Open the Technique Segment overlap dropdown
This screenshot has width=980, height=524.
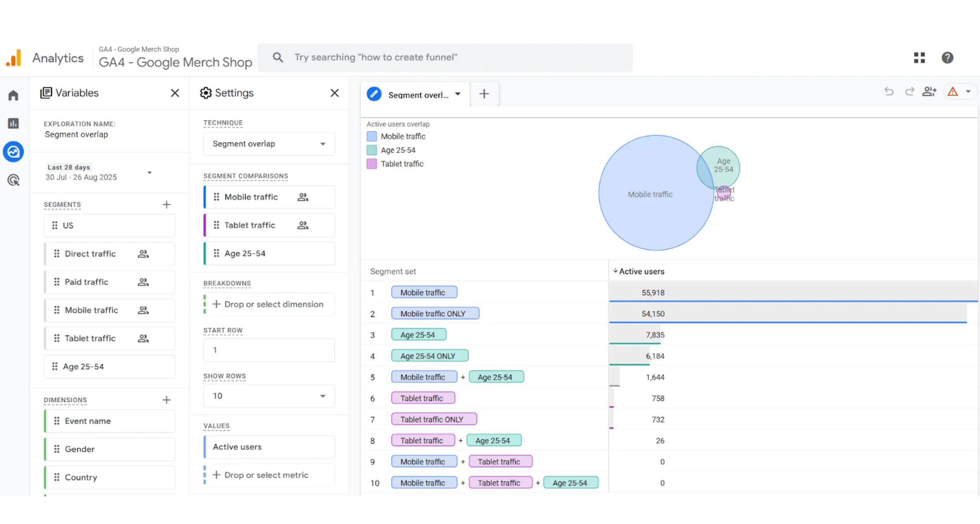pos(269,144)
